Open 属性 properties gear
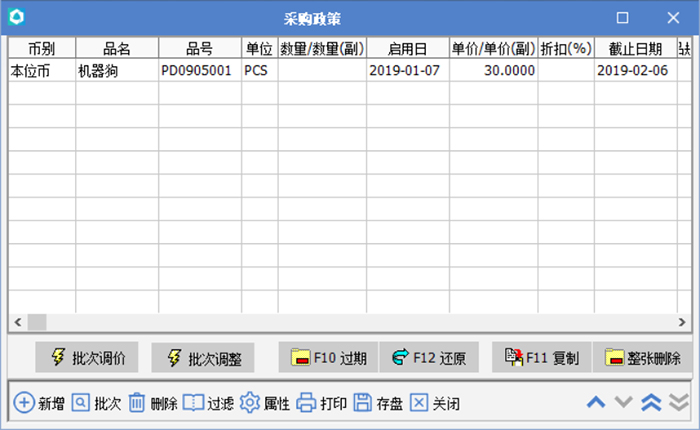The image size is (700, 430). point(250,403)
